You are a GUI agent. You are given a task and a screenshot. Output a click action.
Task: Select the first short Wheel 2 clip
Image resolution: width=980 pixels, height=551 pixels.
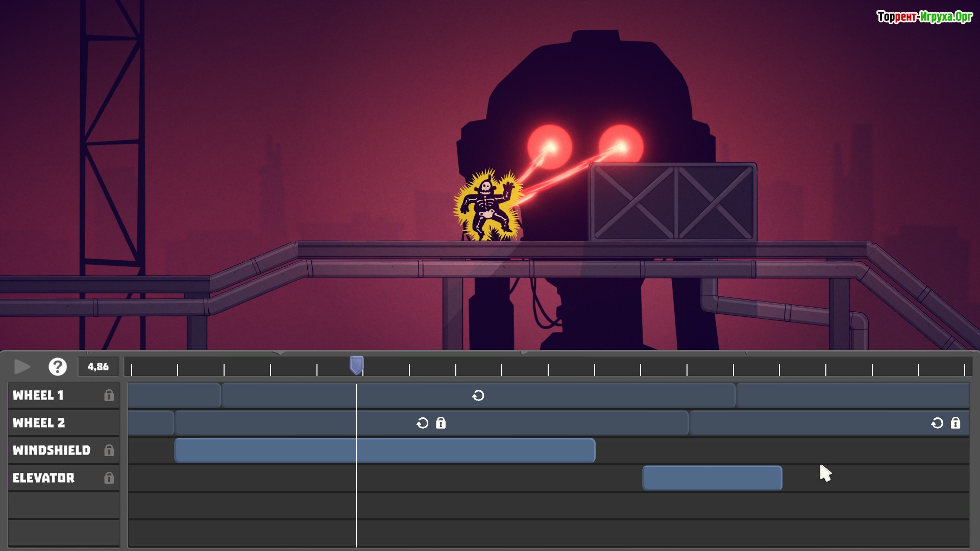(151, 423)
